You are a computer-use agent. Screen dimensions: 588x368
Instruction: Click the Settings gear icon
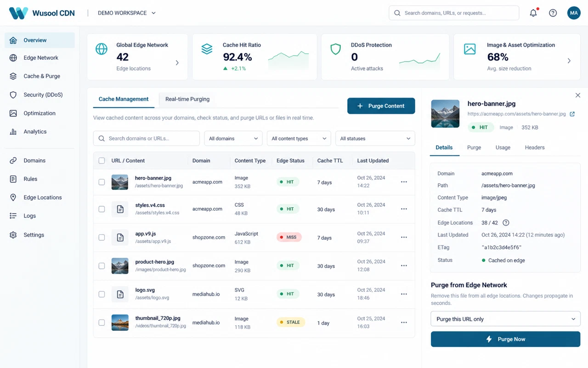(x=13, y=235)
